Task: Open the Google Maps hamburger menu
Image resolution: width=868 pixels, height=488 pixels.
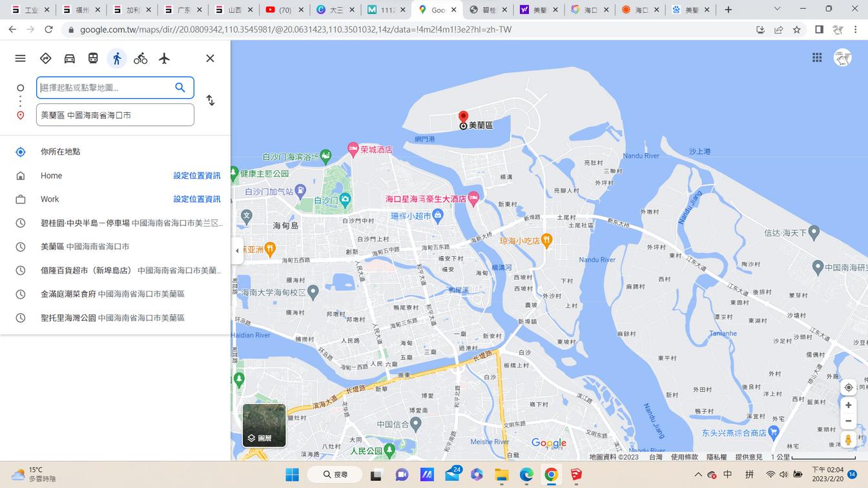Action: pos(20,58)
